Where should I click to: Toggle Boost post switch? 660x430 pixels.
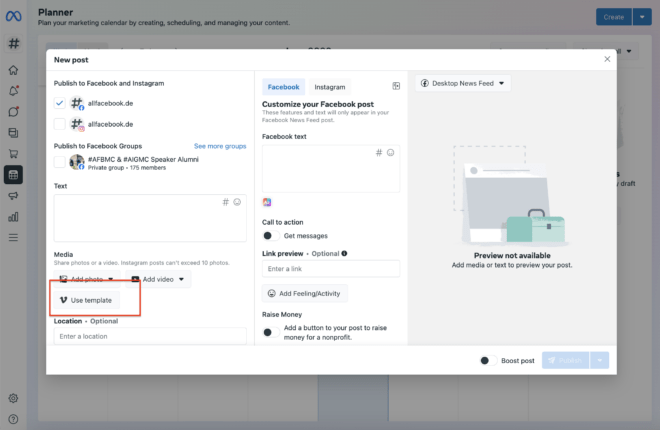pos(488,361)
